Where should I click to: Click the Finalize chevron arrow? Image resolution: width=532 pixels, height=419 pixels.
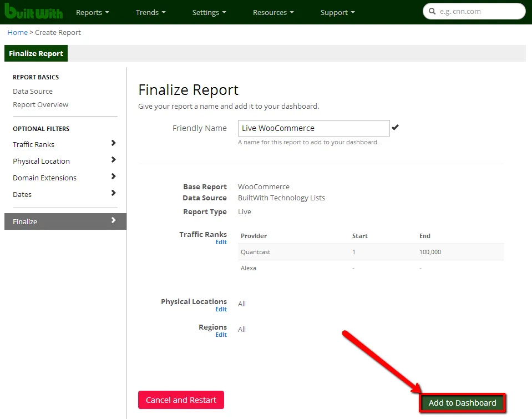113,220
